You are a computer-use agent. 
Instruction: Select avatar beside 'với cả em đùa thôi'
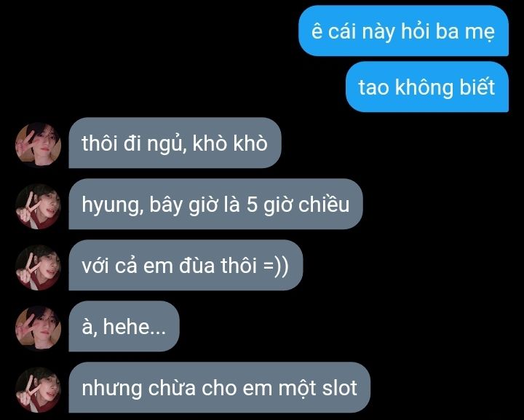39,267
